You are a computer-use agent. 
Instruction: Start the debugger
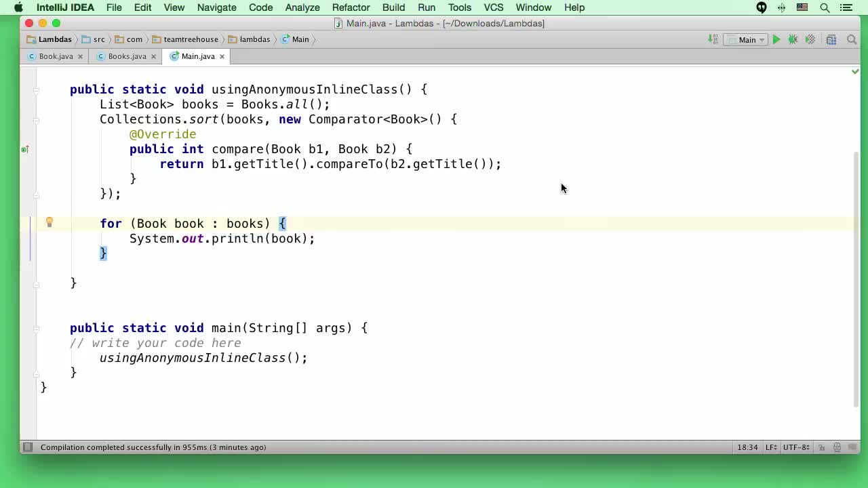[x=792, y=39]
